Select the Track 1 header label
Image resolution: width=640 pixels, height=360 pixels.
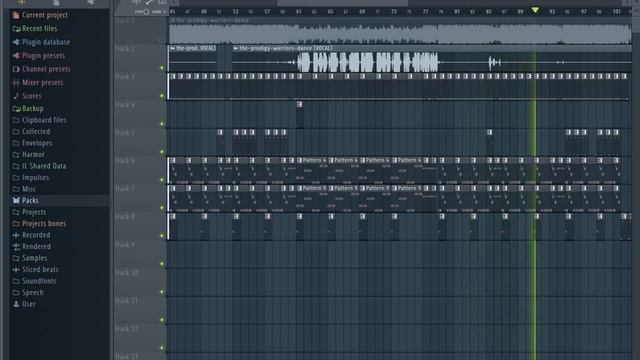pos(124,21)
